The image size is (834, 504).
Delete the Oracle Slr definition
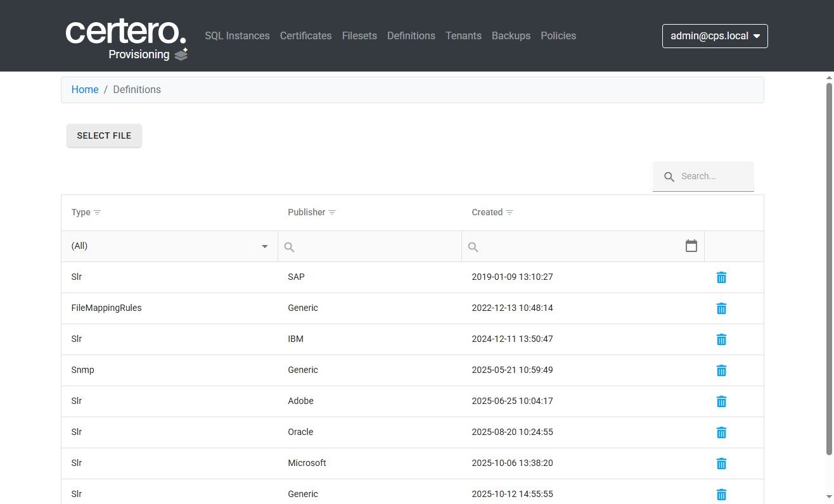721,432
